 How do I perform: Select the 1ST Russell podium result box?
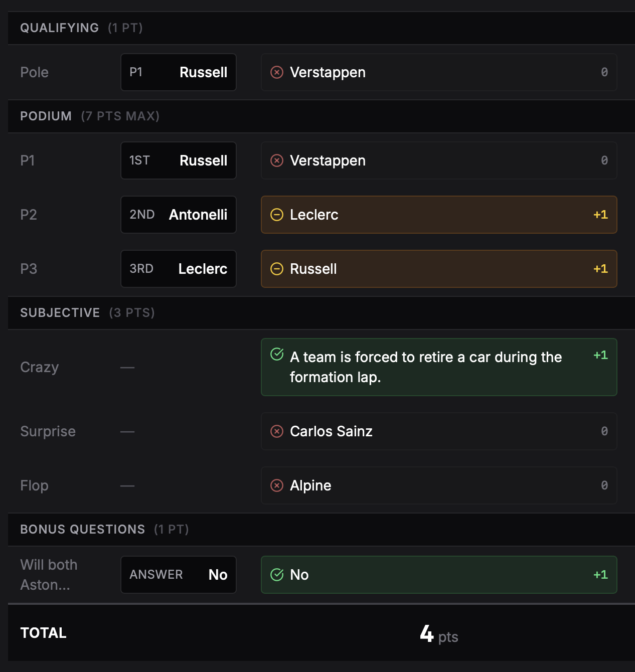[179, 160]
